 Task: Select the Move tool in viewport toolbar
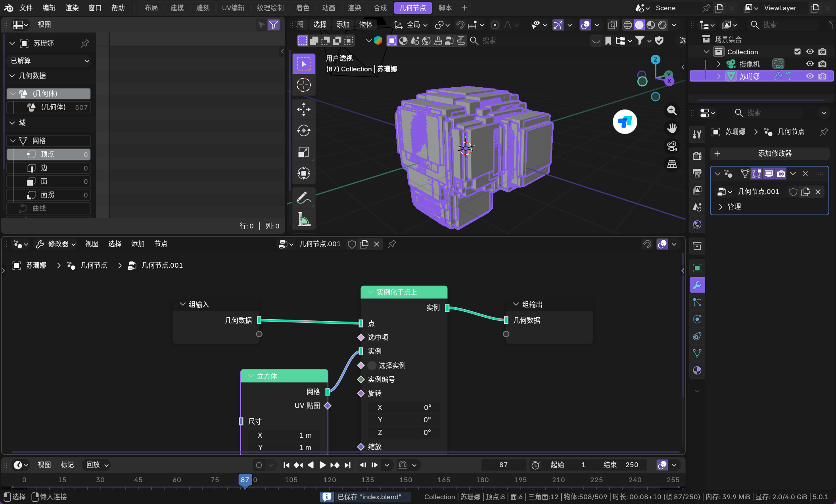[303, 109]
